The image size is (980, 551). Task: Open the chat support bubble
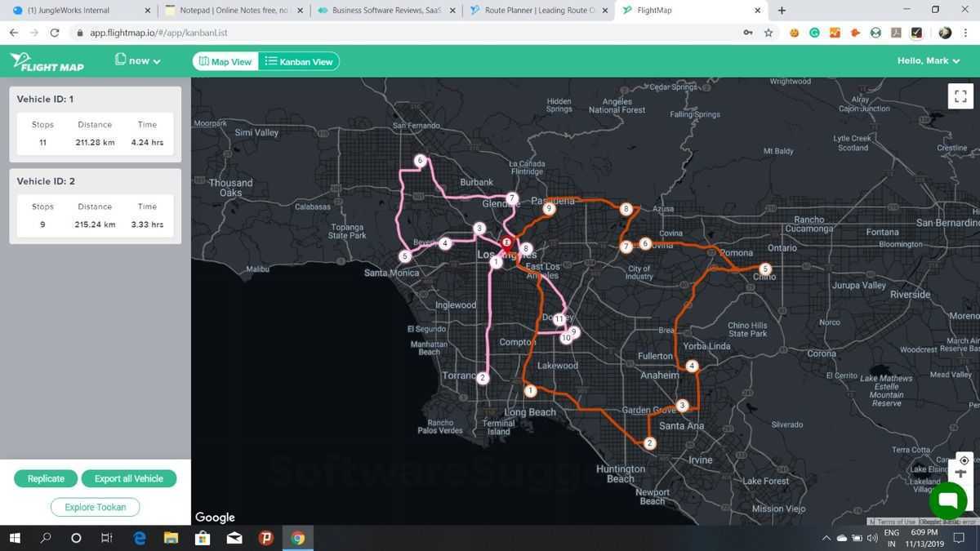947,499
